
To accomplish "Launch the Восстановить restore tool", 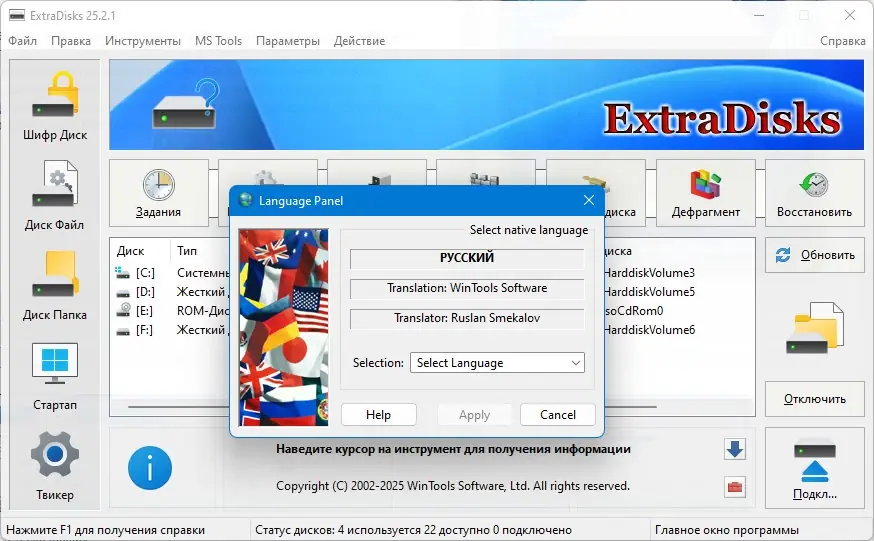I will [814, 193].
